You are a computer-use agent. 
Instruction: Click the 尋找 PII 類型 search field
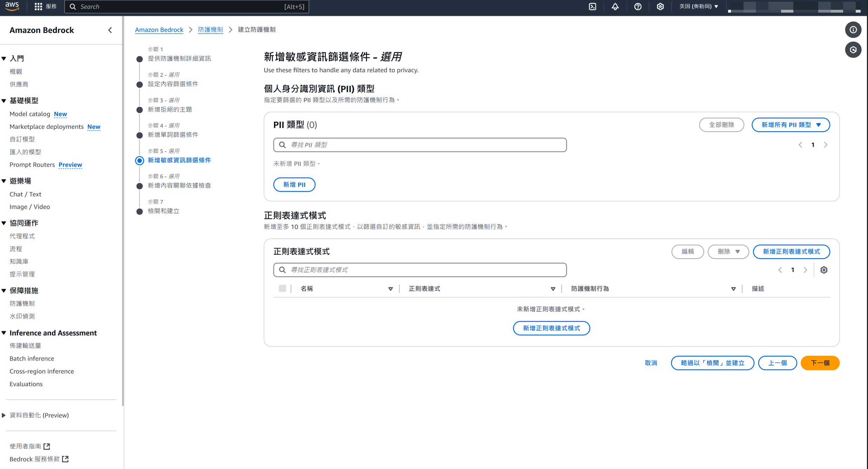point(420,145)
